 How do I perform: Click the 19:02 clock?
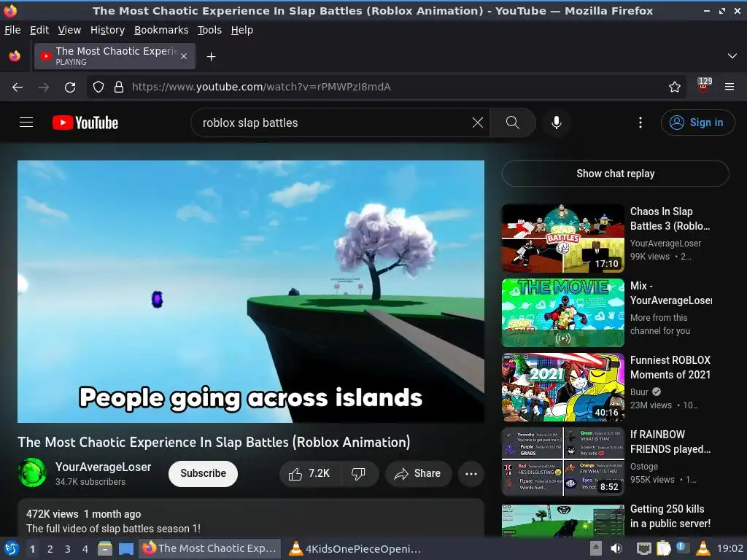(729, 549)
